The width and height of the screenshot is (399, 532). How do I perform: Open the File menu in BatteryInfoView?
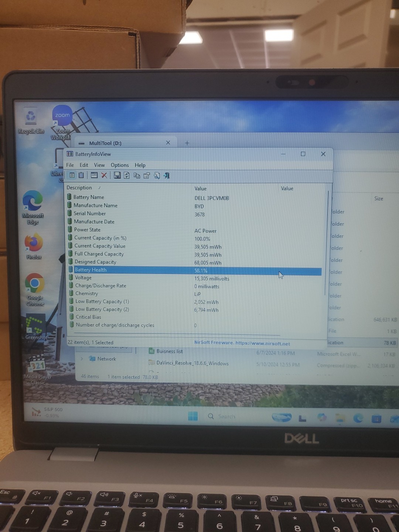click(70, 165)
